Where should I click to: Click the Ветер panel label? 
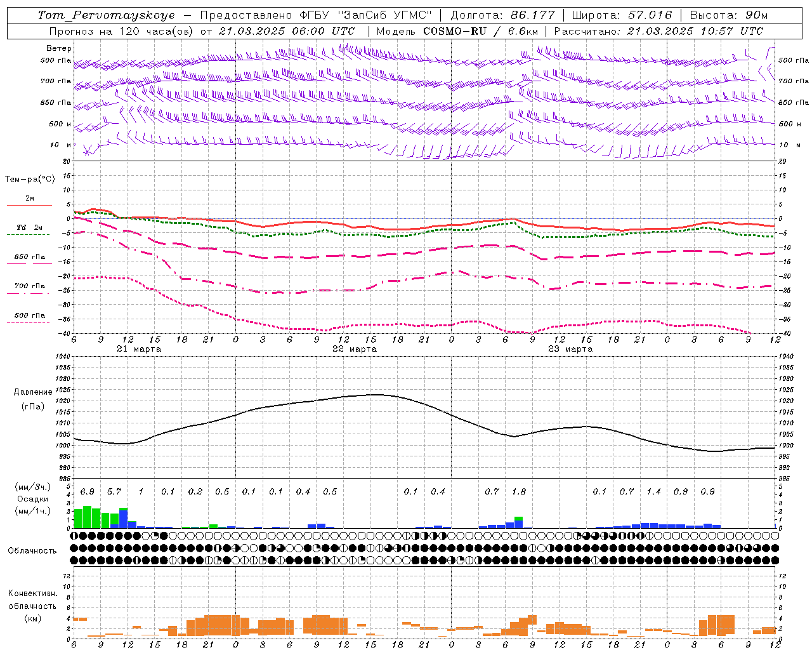pos(59,48)
